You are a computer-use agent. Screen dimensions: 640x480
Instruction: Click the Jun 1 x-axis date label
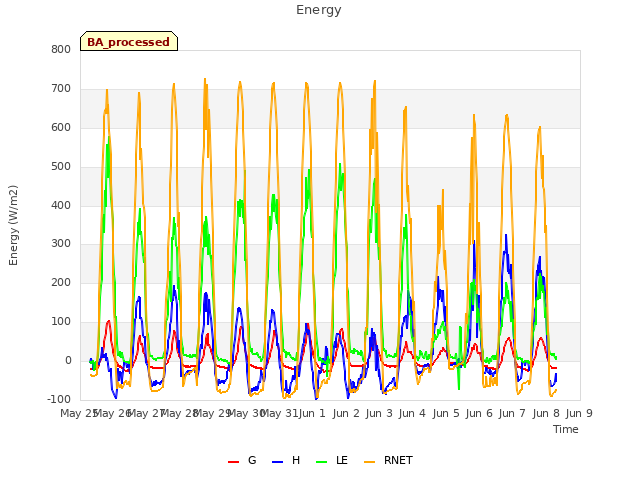coord(312,413)
